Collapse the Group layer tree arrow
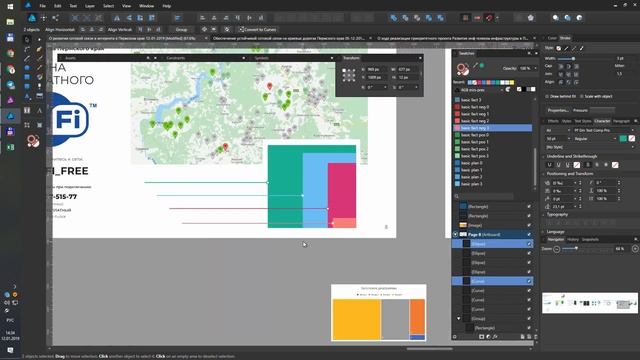The height and width of the screenshot is (360, 640). point(458,318)
